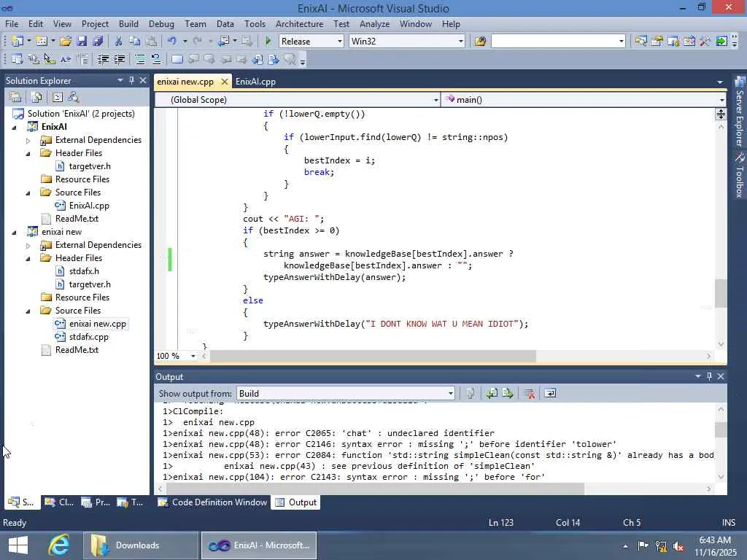Click the Start Debugging green play icon
This screenshot has width=747, height=560.
[x=268, y=42]
